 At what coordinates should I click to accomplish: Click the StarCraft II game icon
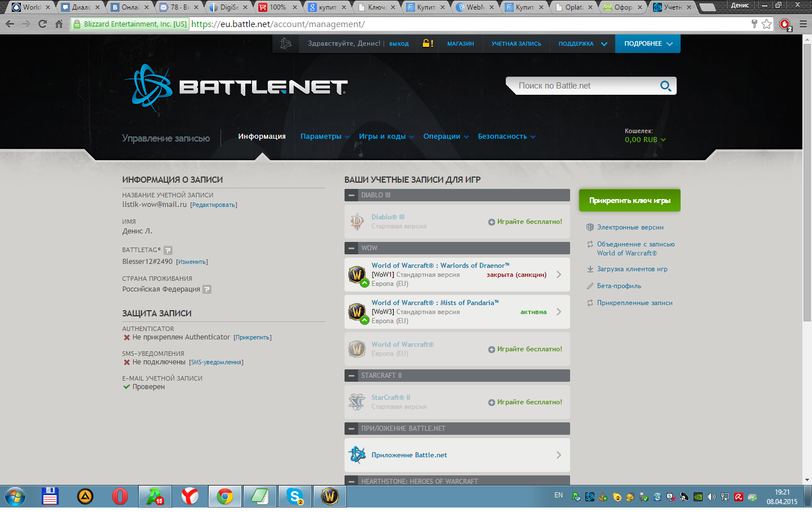point(357,402)
